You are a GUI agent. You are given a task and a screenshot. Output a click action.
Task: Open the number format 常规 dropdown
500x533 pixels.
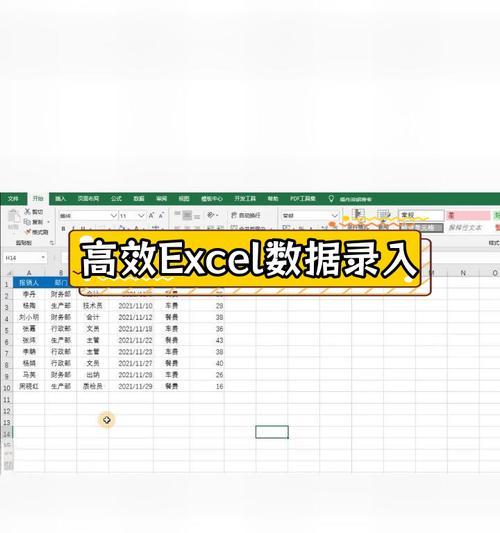(335, 216)
